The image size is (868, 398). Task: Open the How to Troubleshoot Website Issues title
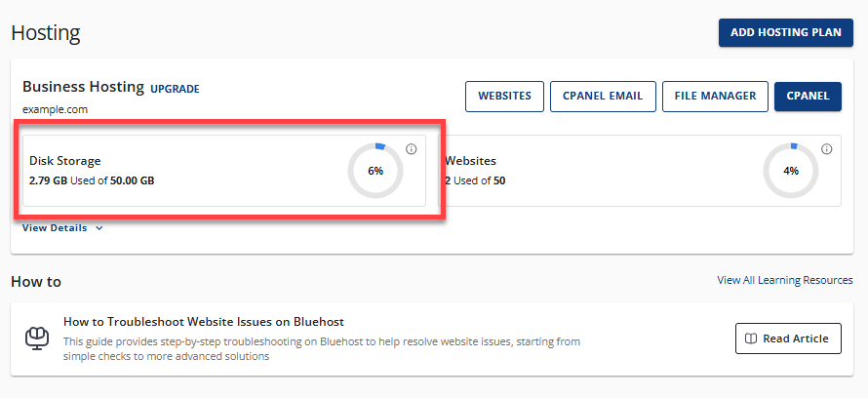pyautogui.click(x=203, y=321)
